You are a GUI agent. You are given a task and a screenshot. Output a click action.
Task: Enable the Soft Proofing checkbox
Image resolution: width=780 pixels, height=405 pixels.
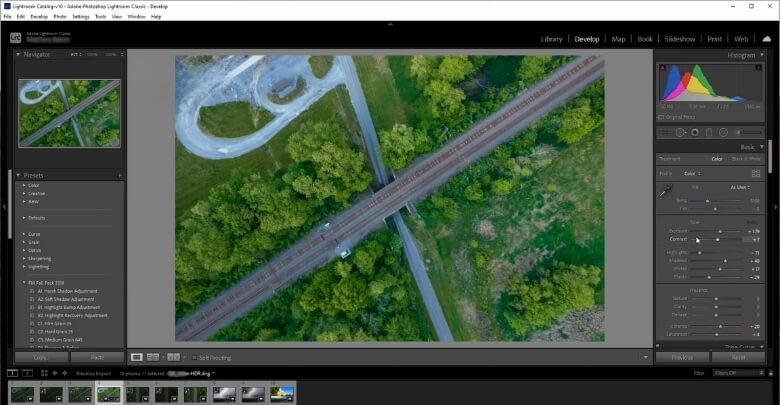(x=195, y=358)
